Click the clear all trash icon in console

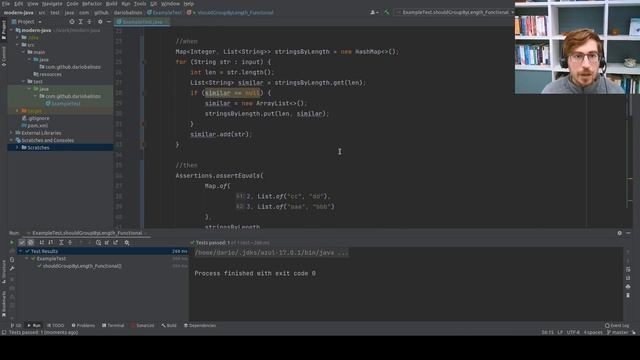point(628,295)
